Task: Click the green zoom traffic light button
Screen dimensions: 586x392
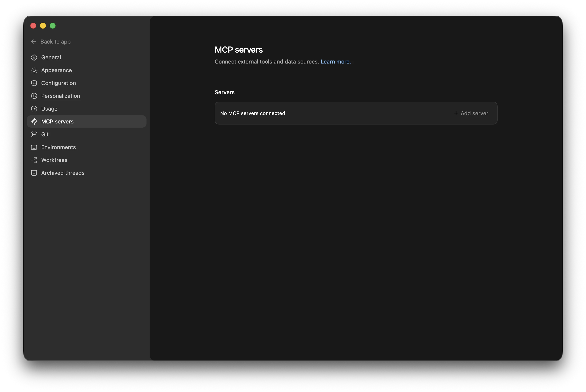Action: (53, 25)
